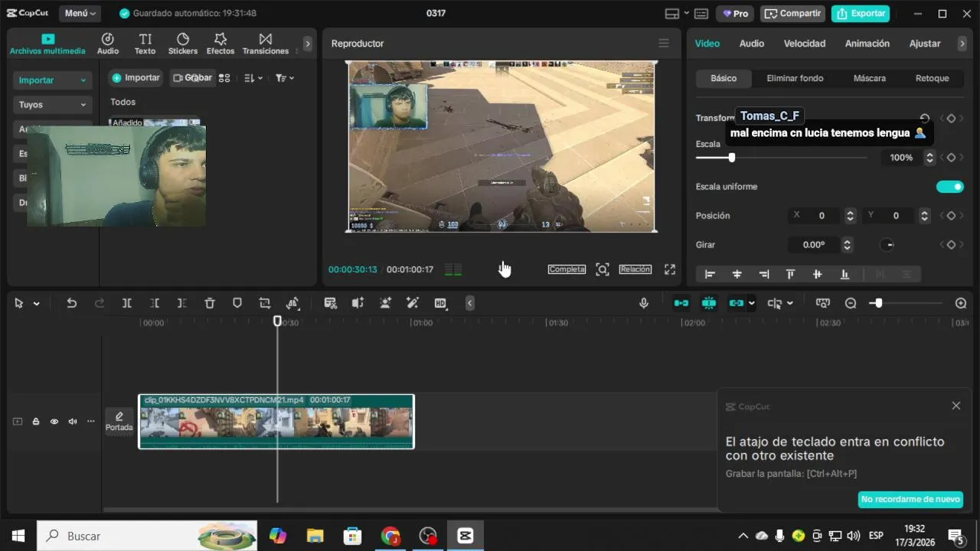Reset the Transform settings
The image size is (980, 551).
(x=925, y=119)
